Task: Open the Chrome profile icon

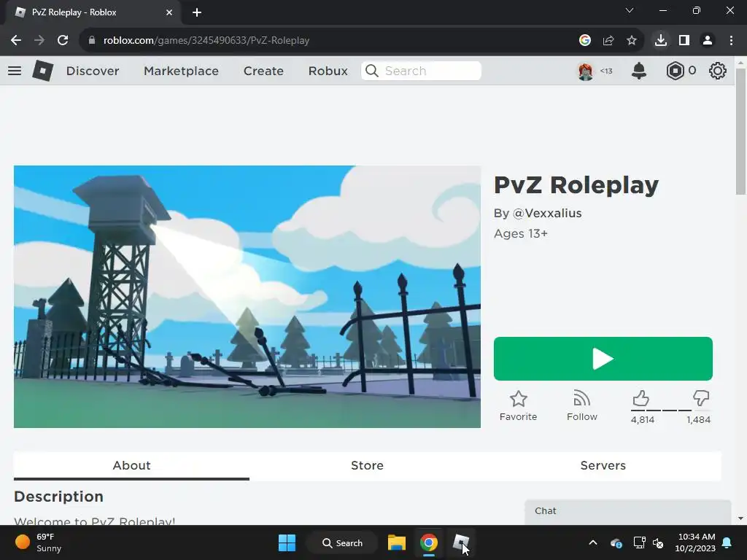Action: (708, 41)
